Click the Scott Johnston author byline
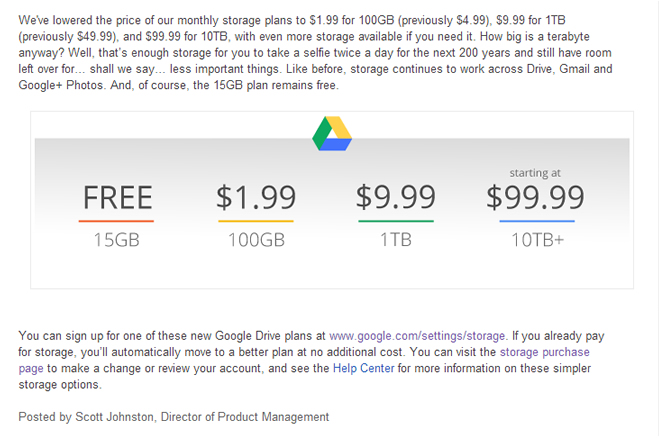This screenshot has height=439, width=659. (174, 417)
